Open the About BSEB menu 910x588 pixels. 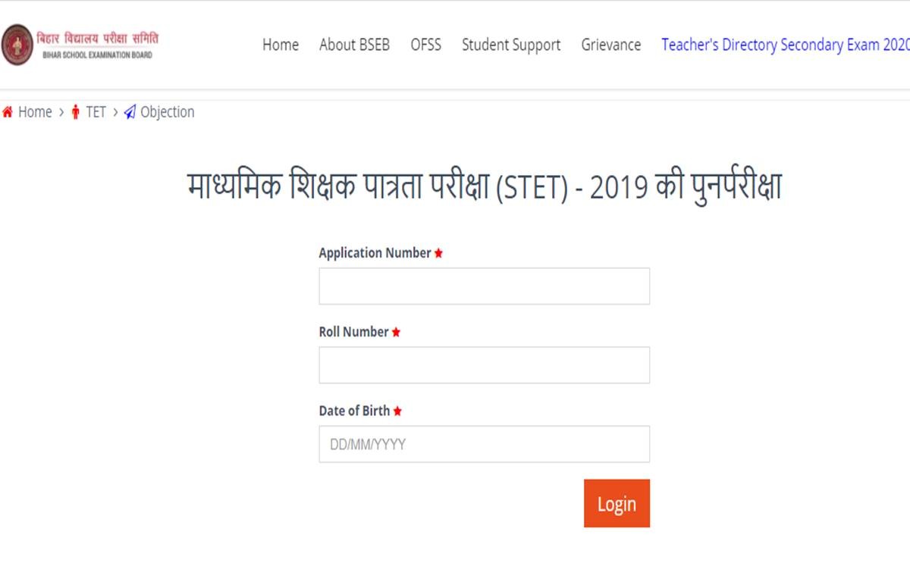[354, 45]
